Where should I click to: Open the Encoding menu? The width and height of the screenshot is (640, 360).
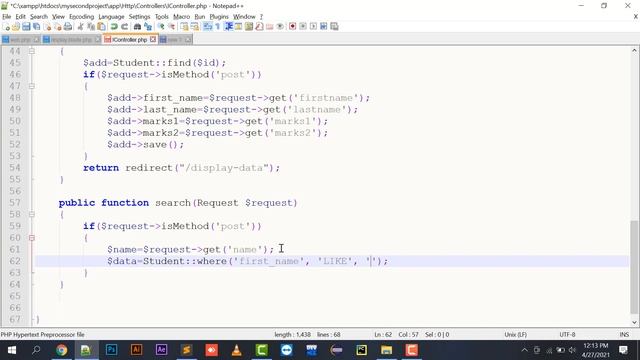[81, 17]
